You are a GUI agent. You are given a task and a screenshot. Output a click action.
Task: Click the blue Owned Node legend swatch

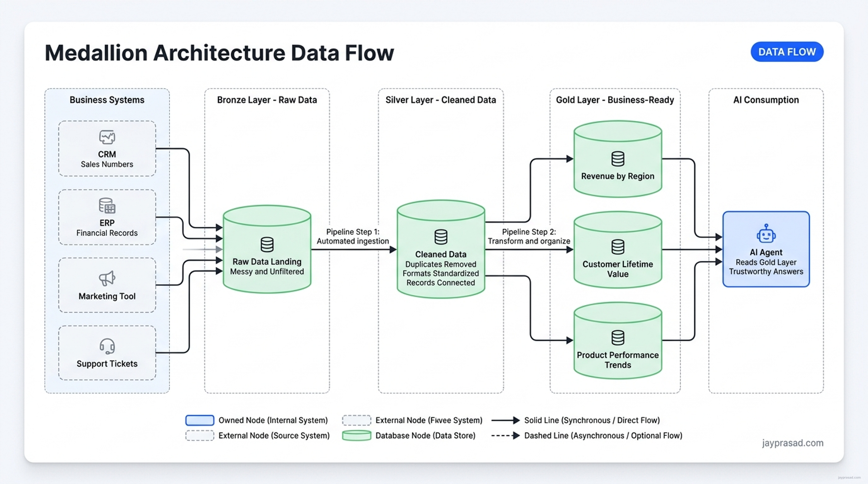coord(200,420)
